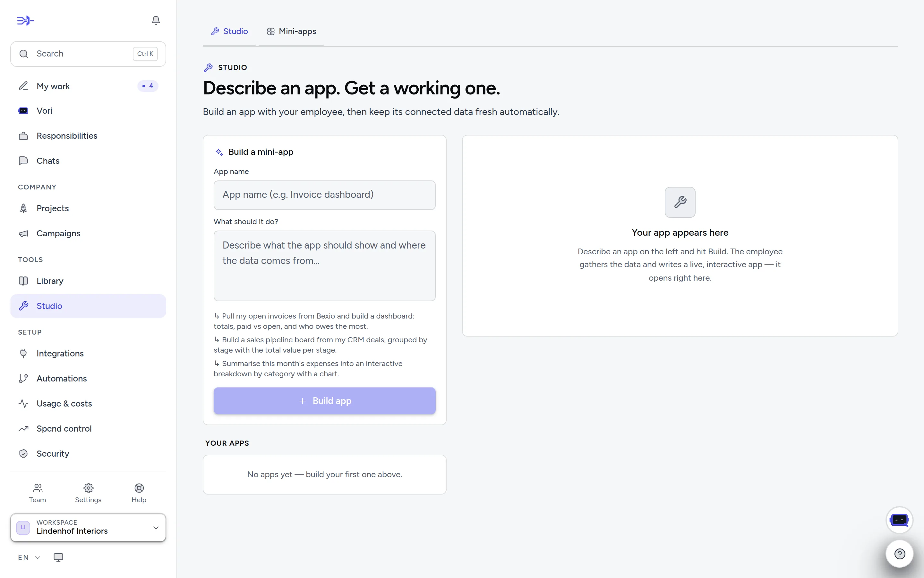Open Usage & costs
The height and width of the screenshot is (578, 924).
(x=88, y=404)
